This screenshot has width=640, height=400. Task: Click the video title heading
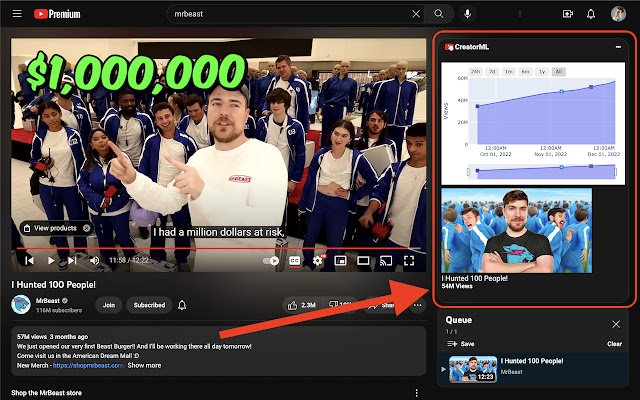(x=53, y=284)
